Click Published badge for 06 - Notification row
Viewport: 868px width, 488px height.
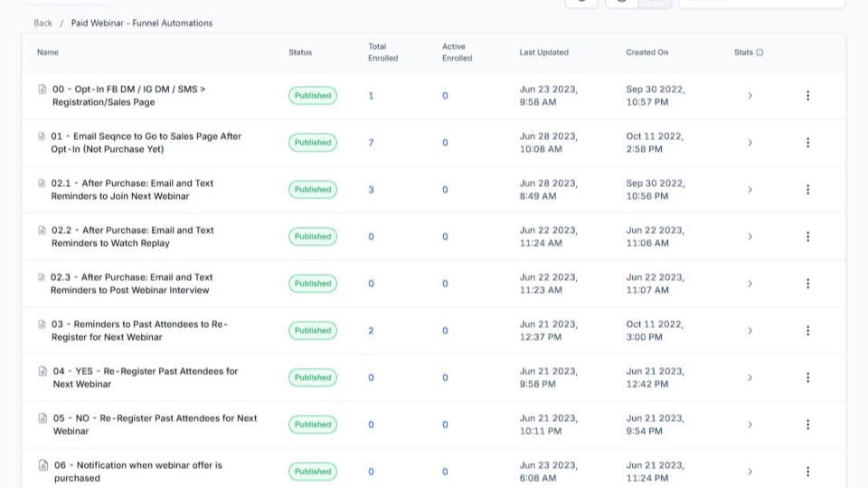[313, 472]
